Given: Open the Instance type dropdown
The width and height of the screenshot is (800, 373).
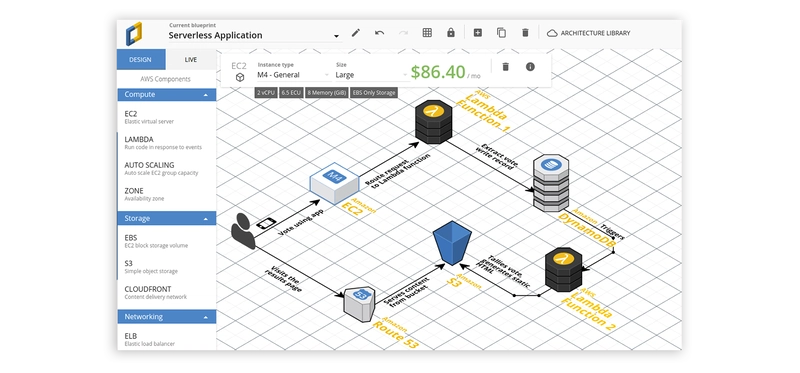Looking at the screenshot, I should pos(293,75).
